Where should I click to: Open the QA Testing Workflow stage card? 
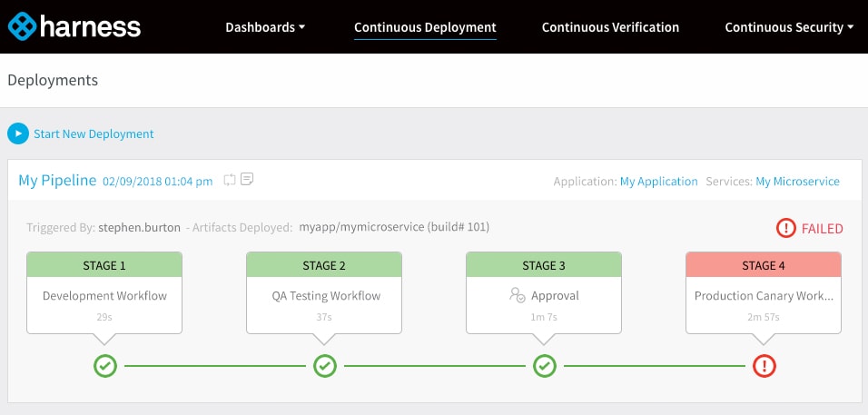pos(326,295)
